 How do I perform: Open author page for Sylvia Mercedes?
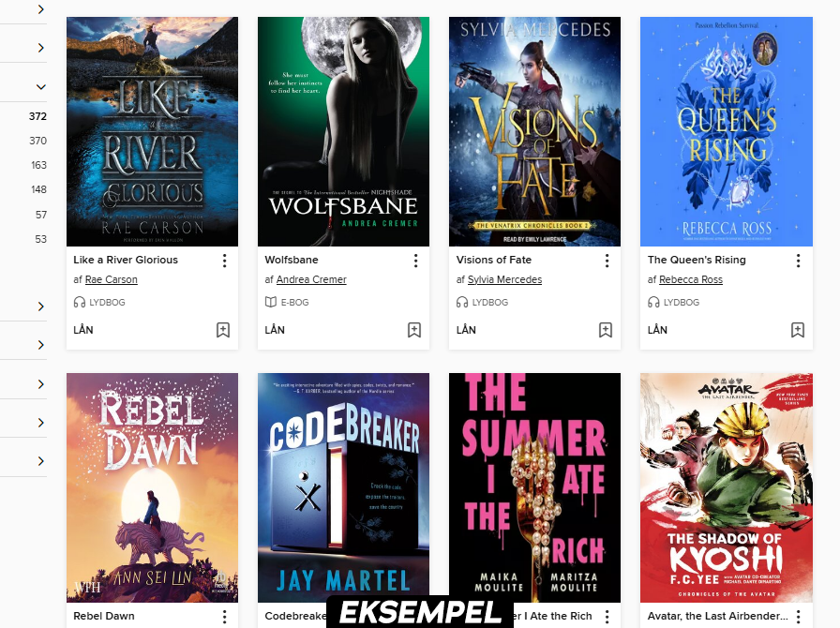(x=504, y=279)
